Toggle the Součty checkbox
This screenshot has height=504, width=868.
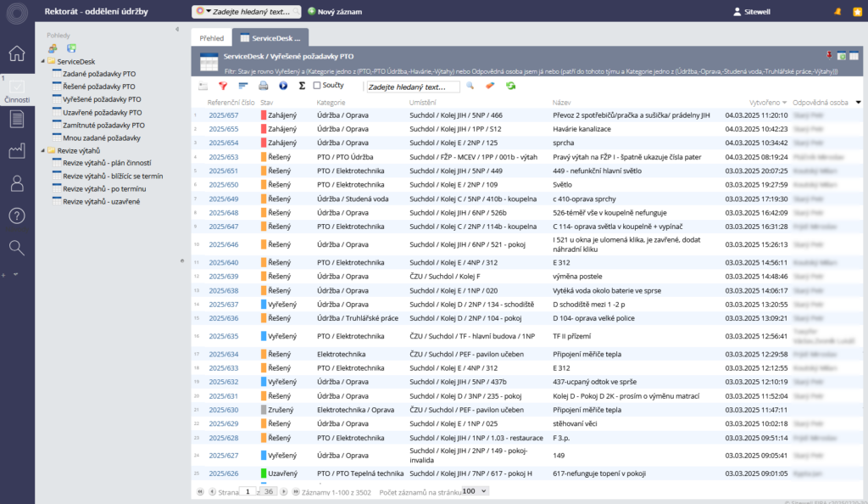click(317, 86)
